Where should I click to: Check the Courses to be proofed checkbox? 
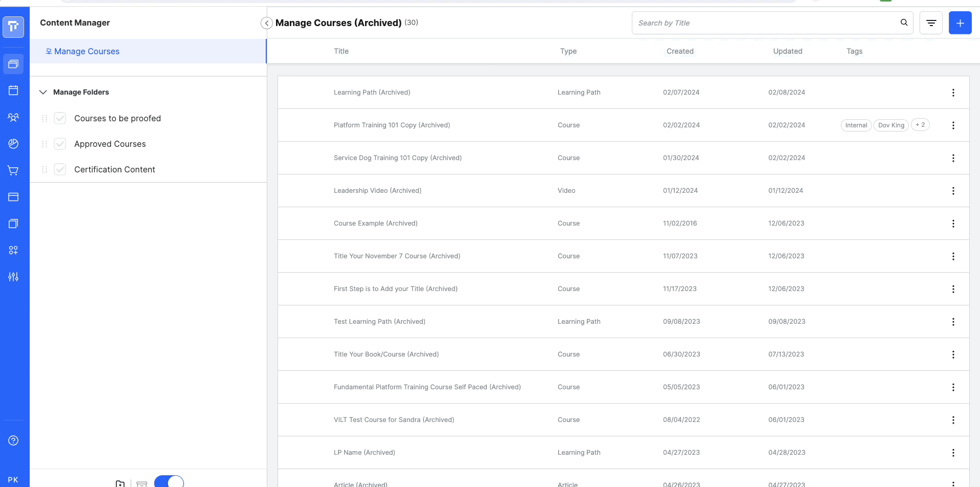[x=60, y=118]
